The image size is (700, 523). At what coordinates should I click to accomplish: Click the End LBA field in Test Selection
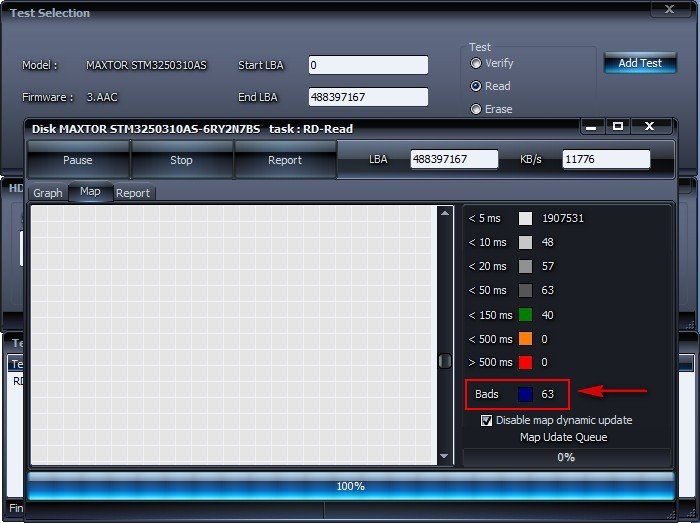click(368, 97)
